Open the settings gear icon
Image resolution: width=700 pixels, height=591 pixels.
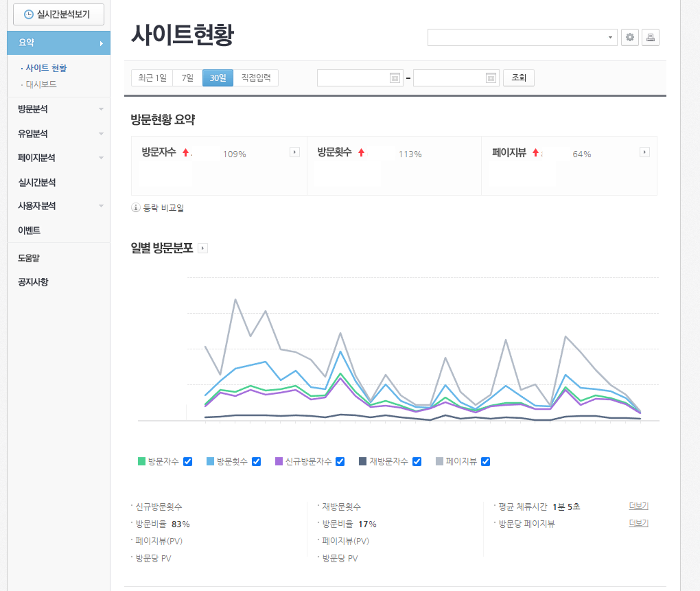(630, 37)
